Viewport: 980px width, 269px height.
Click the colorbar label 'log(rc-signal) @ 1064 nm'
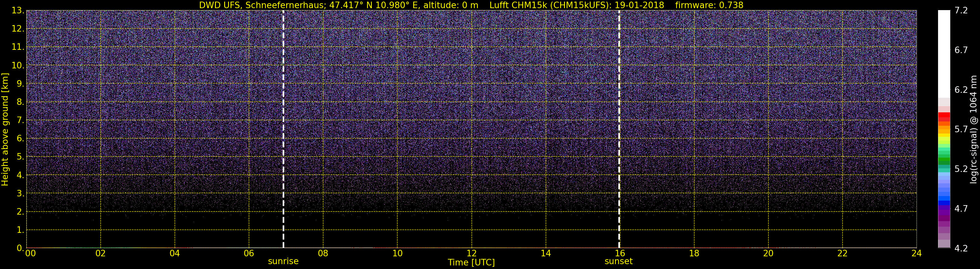click(x=973, y=129)
